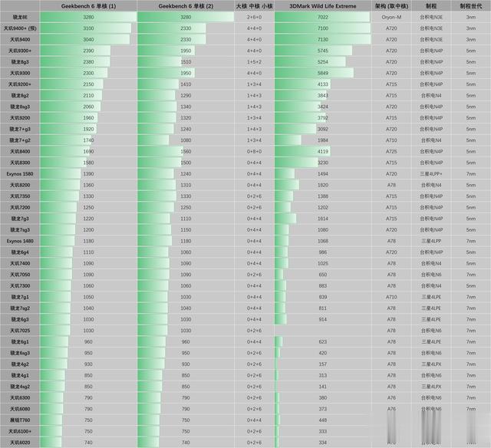The image size is (491, 448).
Task: Click the 650 score for 天玑7050
Action: 323,275
